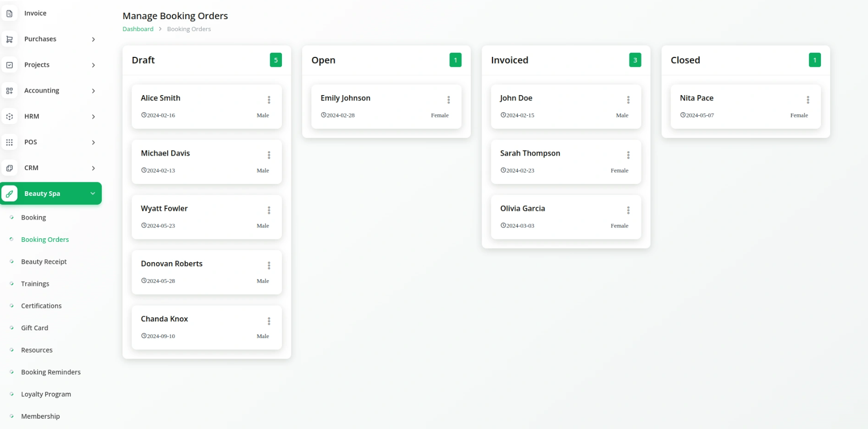This screenshot has height=429, width=868.
Task: Expand the Accounting menu chevron
Action: click(93, 91)
